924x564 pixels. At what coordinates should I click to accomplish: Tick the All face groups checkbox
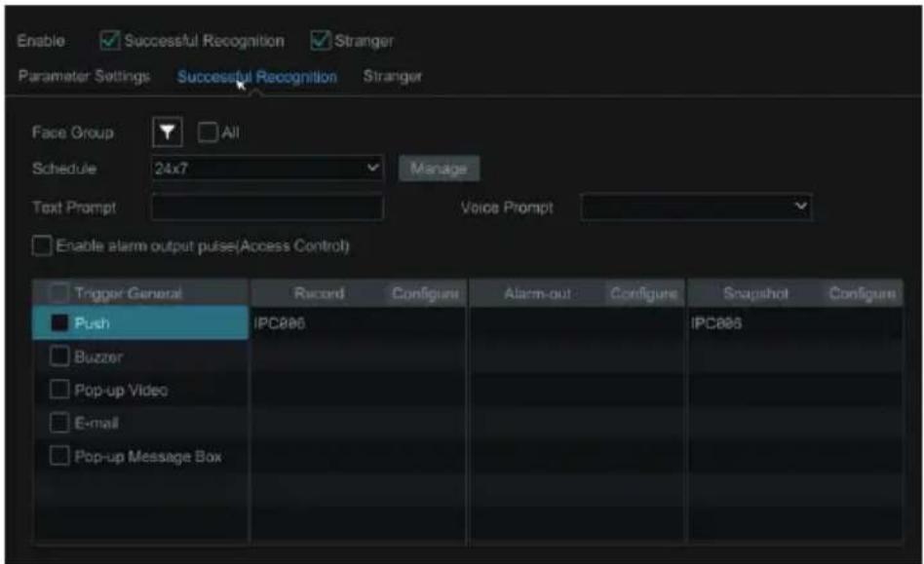208,132
